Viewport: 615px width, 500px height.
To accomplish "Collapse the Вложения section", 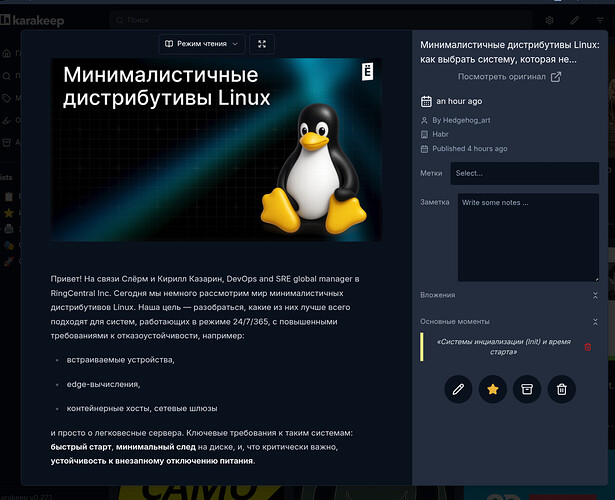I will (x=595, y=295).
